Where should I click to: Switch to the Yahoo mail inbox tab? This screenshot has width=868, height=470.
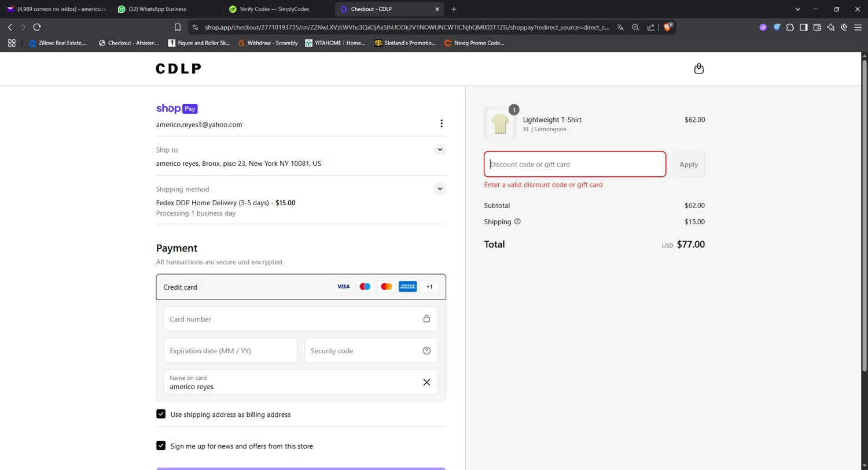[x=56, y=9]
